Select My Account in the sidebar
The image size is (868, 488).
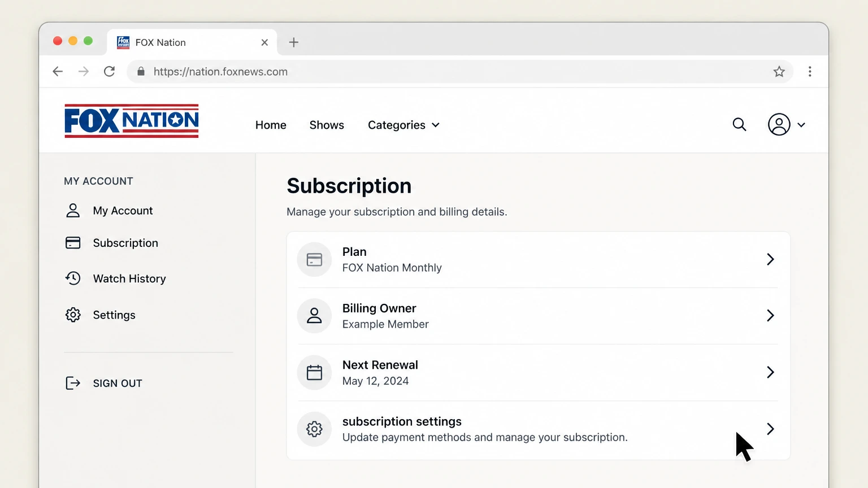tap(123, 211)
